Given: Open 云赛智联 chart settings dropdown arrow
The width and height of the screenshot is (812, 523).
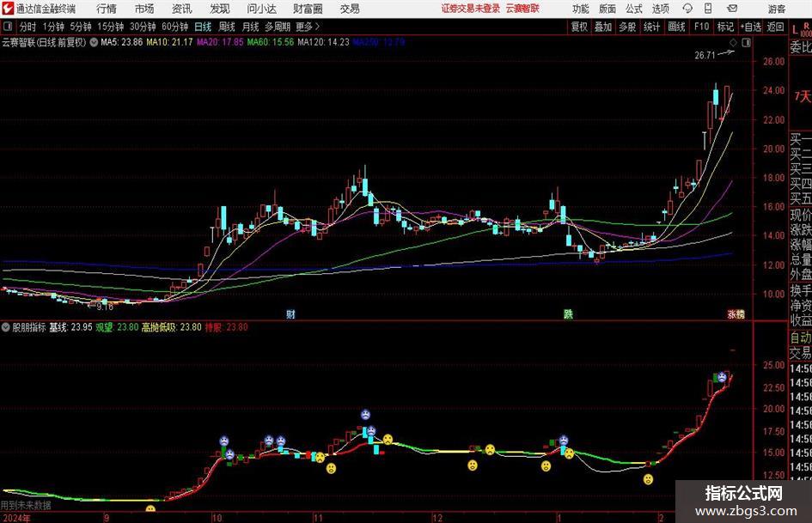Looking at the screenshot, I should (x=94, y=42).
